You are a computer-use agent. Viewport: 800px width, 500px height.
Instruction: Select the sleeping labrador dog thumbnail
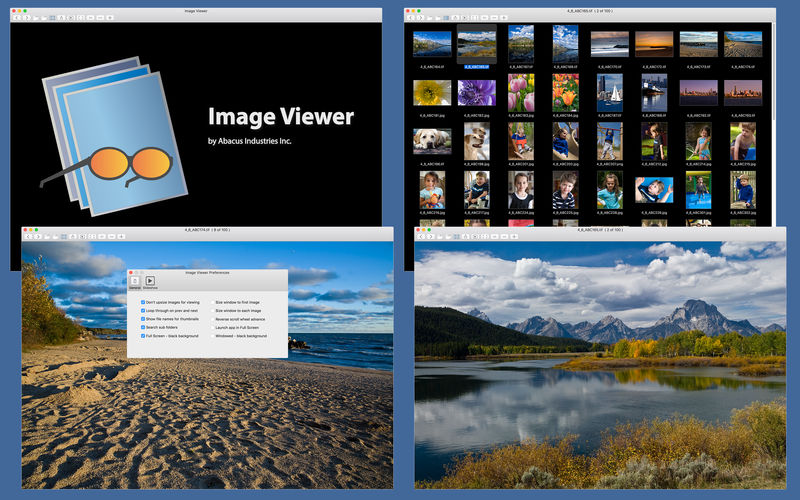[x=432, y=141]
